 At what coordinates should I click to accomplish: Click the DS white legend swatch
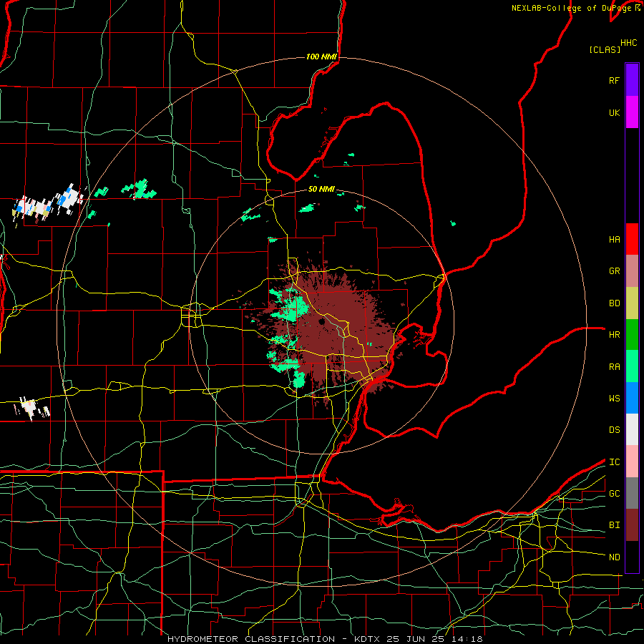coord(632,429)
